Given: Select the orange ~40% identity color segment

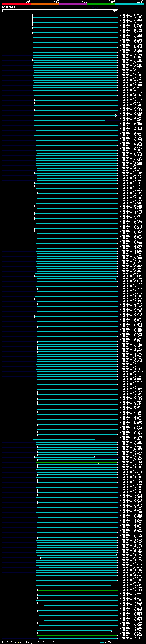Looking at the screenshot, I should tap(45, 4).
